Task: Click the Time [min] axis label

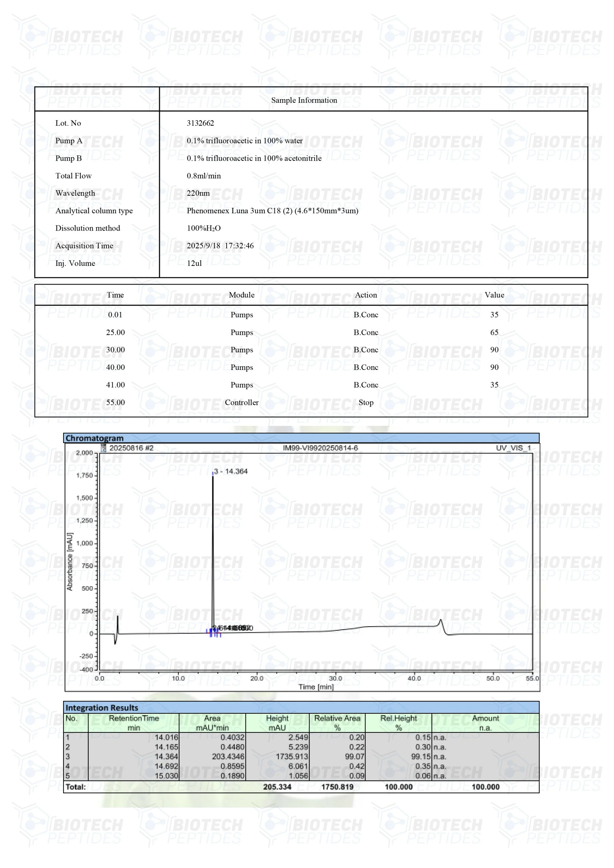Action: [x=315, y=687]
